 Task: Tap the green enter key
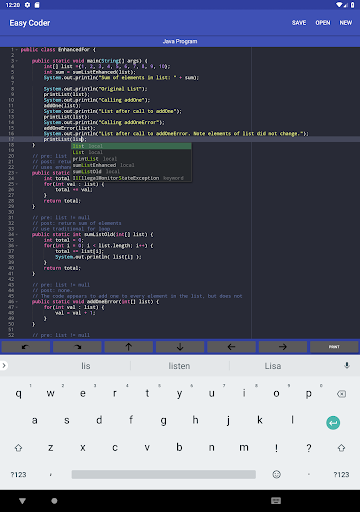point(333,423)
